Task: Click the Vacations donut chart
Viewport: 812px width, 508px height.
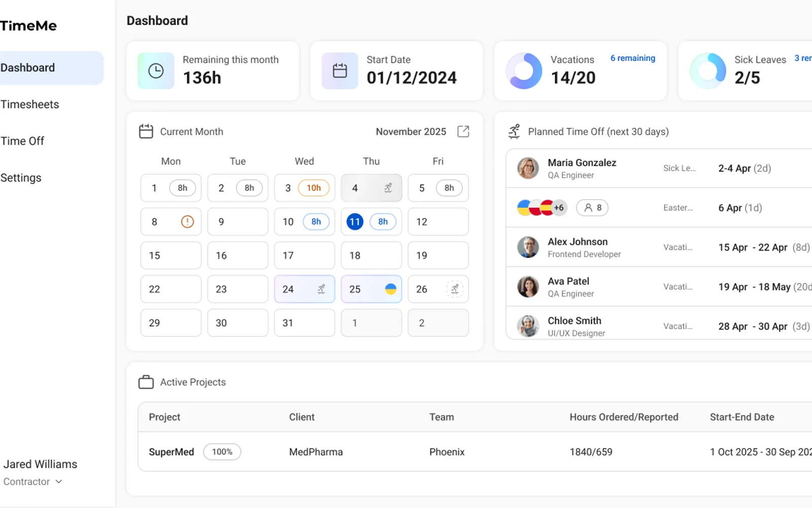Action: coord(524,71)
